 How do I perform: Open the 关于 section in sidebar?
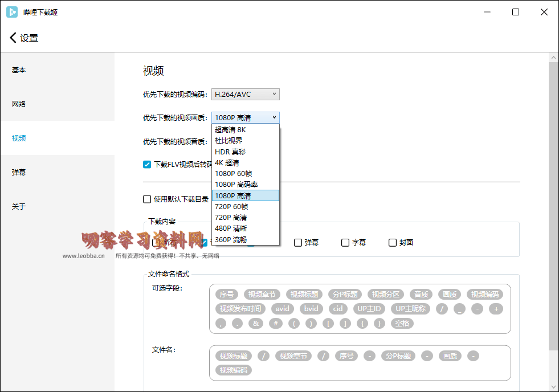(19, 206)
